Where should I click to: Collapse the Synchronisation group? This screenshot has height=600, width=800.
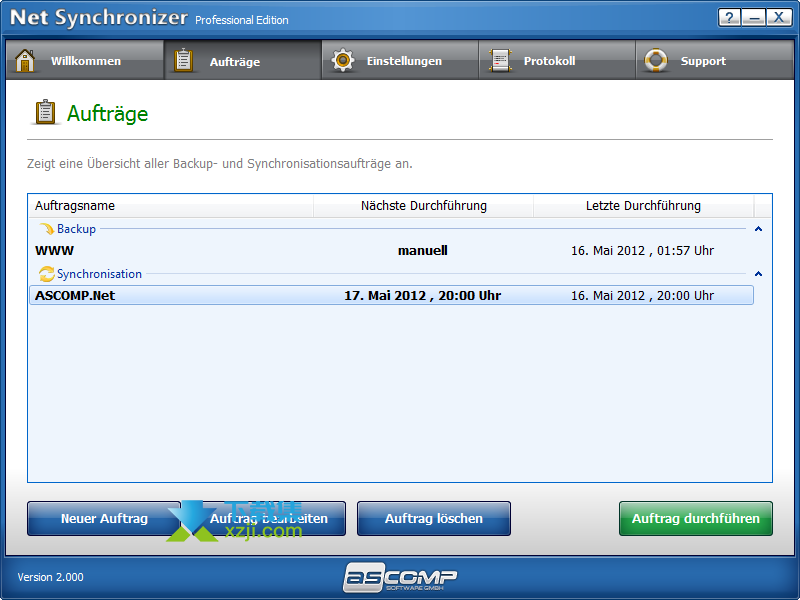point(759,274)
